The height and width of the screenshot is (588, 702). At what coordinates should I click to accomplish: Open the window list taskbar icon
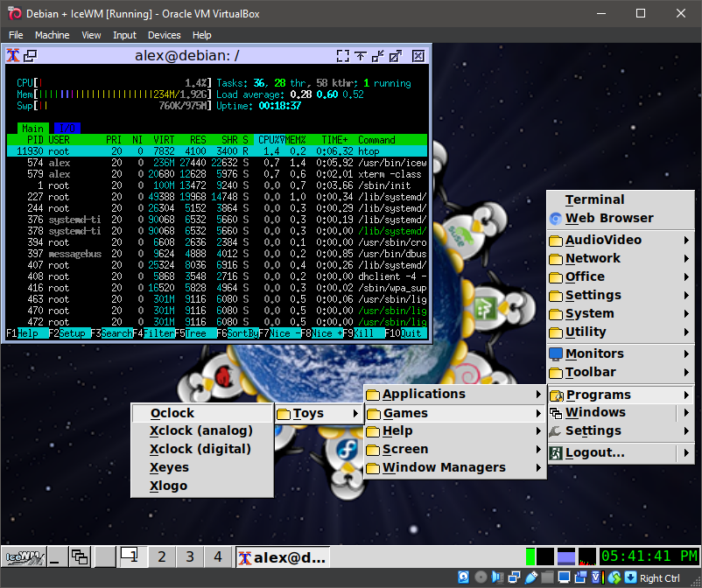point(80,556)
